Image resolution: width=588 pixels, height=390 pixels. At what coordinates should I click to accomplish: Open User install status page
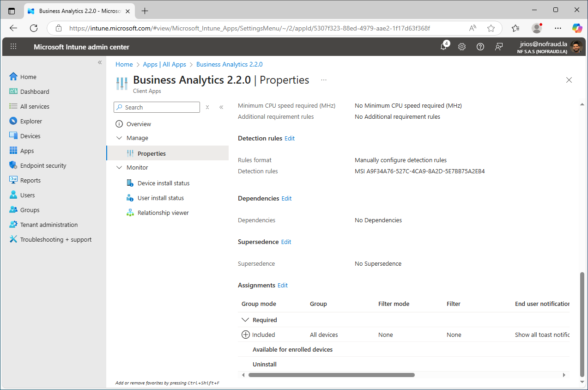(x=161, y=198)
